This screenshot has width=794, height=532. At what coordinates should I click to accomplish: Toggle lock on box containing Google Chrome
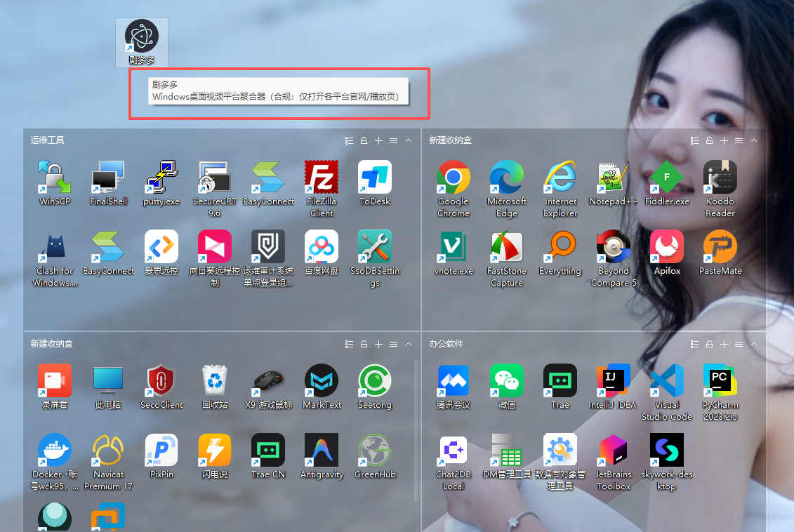(709, 140)
